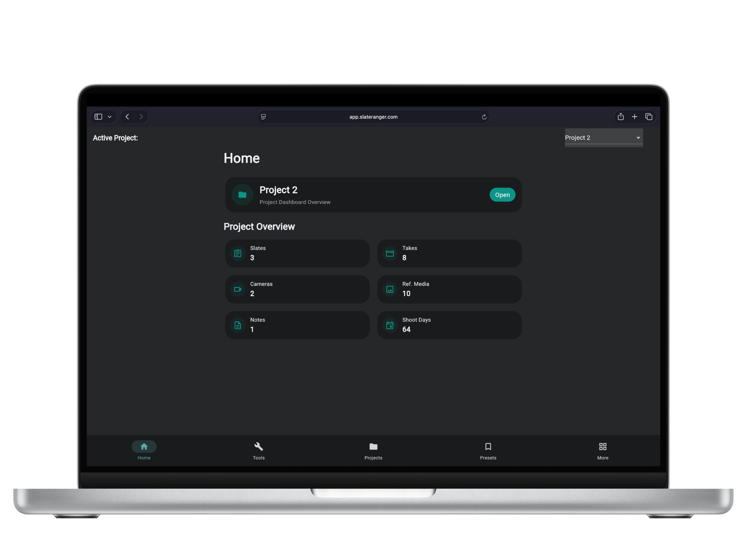This screenshot has width=747, height=560.
Task: Click the Shoot Days calendar icon
Action: tap(390, 325)
